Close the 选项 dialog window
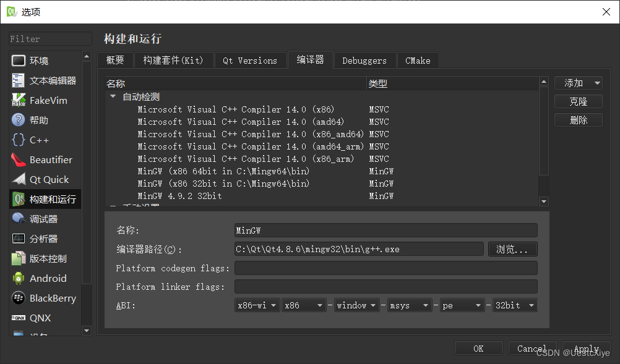This screenshot has height=364, width=620. click(x=606, y=12)
